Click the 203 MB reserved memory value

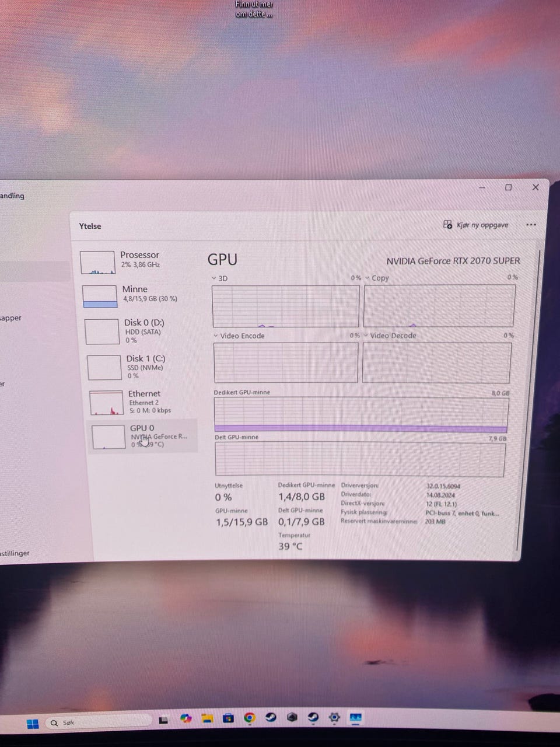(x=435, y=521)
